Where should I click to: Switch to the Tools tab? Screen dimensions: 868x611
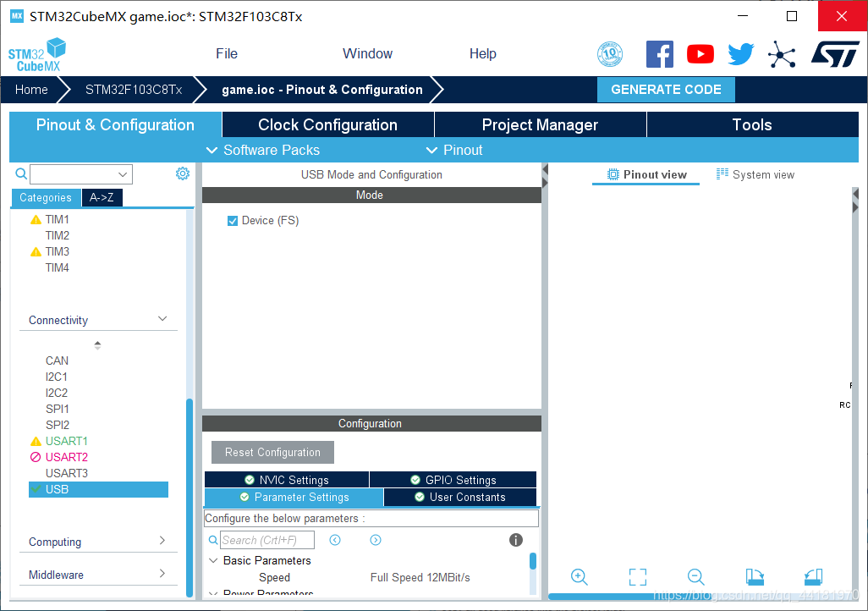[x=752, y=124]
